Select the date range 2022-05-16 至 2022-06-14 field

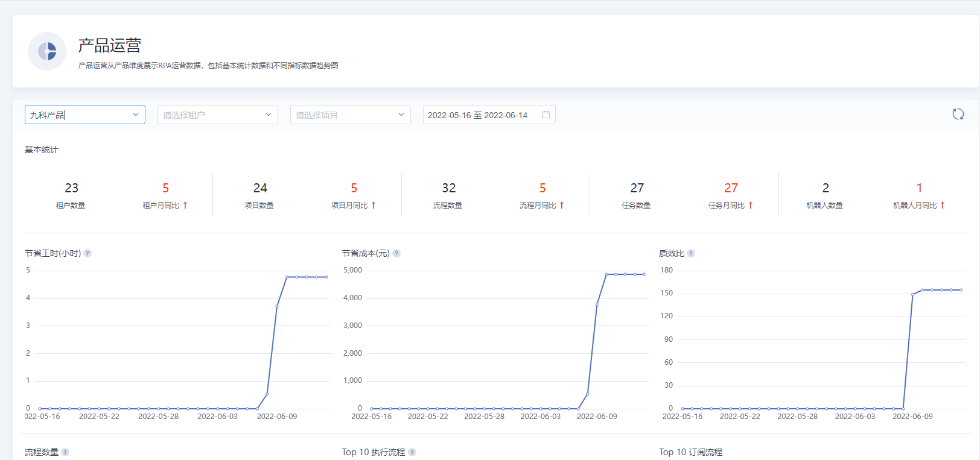pyautogui.click(x=489, y=115)
